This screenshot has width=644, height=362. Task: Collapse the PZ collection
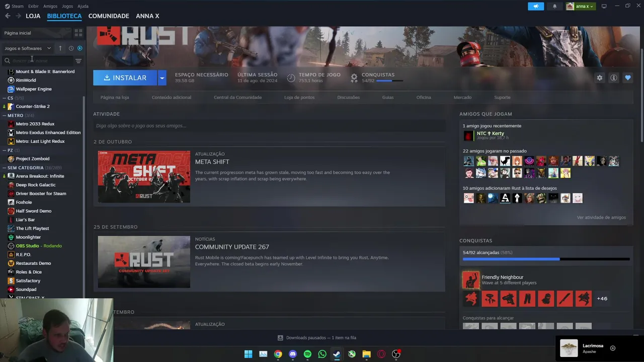tap(5, 150)
